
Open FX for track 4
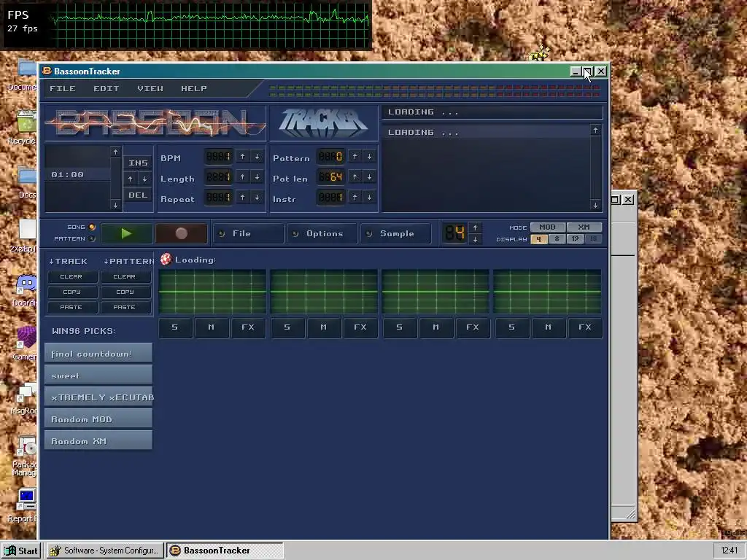tap(585, 327)
